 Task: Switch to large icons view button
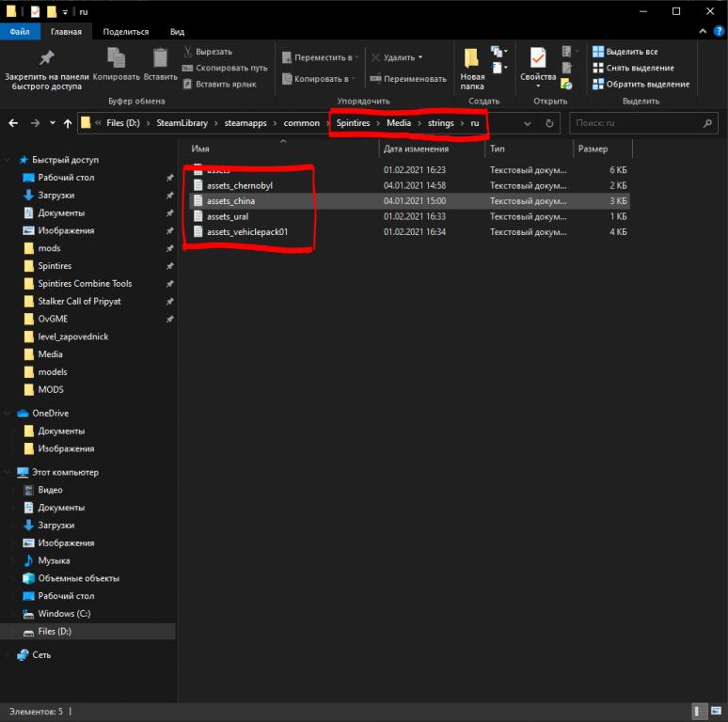click(716, 711)
